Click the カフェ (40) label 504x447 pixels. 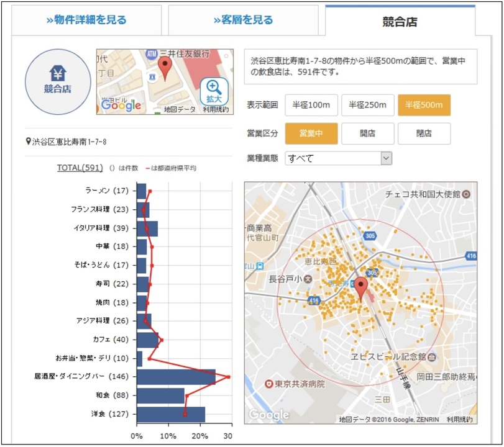111,340
